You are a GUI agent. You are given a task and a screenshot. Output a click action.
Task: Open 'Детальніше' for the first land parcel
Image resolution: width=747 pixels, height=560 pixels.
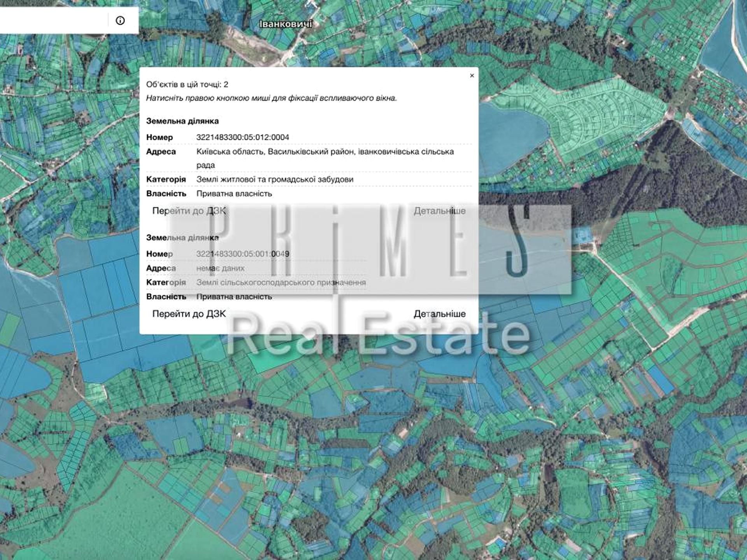439,211
